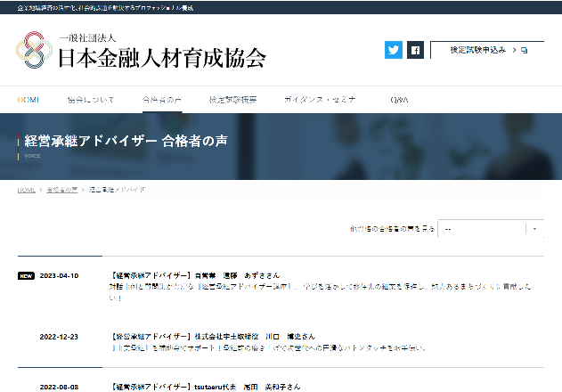Open 協会について menu item
This screenshot has height=392, width=562.
(91, 100)
